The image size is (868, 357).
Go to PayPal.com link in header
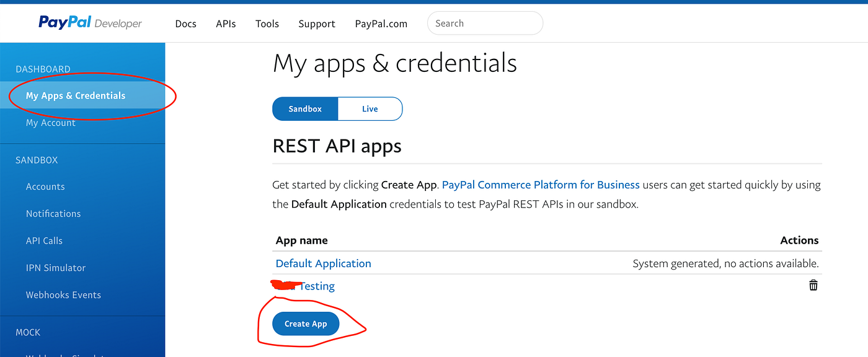pyautogui.click(x=381, y=24)
